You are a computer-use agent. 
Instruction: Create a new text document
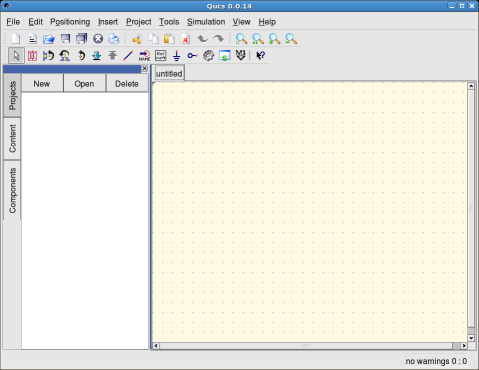coord(32,39)
